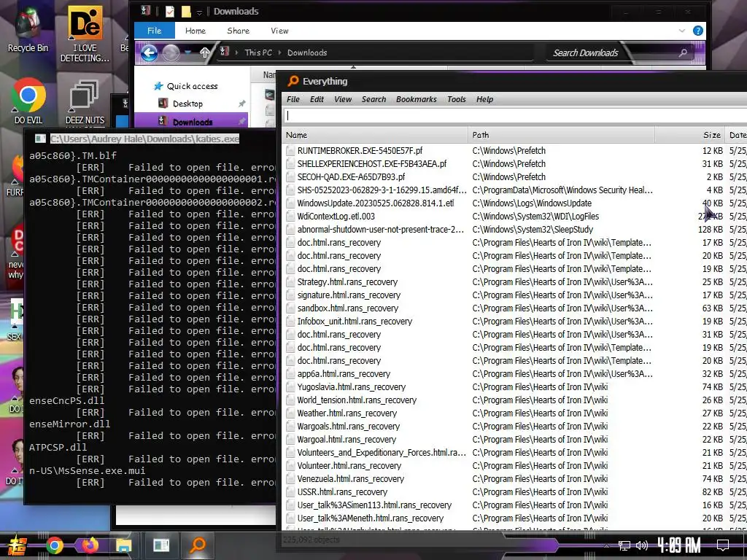Screen dimensions: 747x560
Task: Select the Quick access star icon
Action: pyautogui.click(x=158, y=86)
